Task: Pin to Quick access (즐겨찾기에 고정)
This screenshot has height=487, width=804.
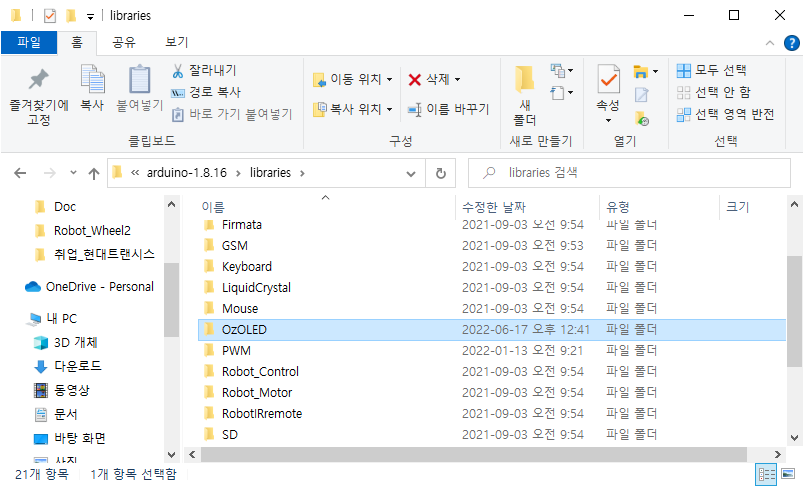Action: [39, 96]
